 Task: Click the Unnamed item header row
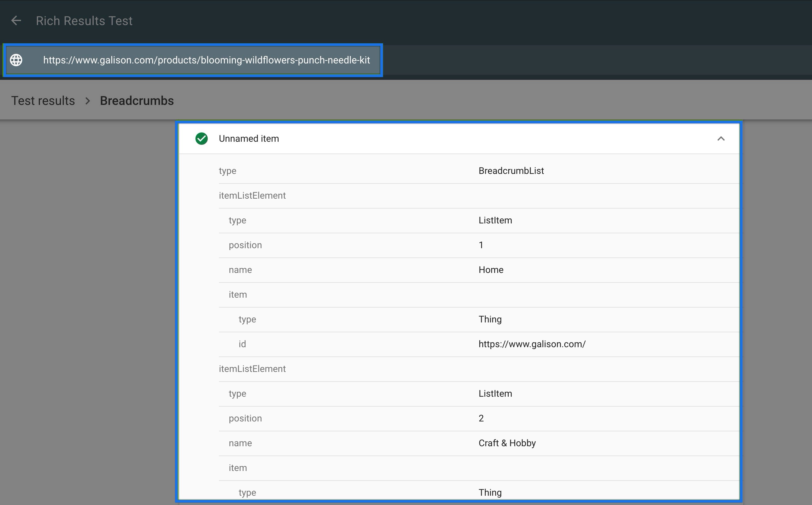pos(249,138)
